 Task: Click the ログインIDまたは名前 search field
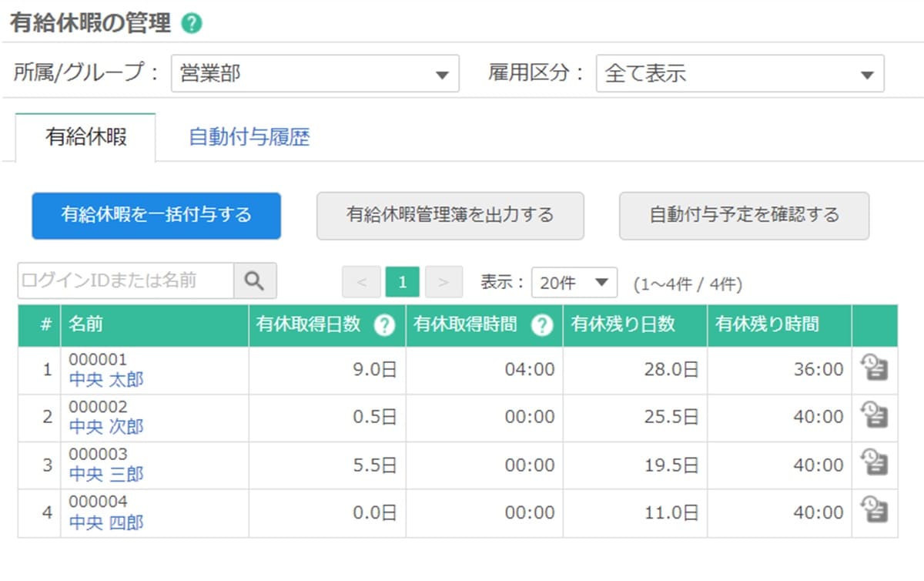point(126,281)
